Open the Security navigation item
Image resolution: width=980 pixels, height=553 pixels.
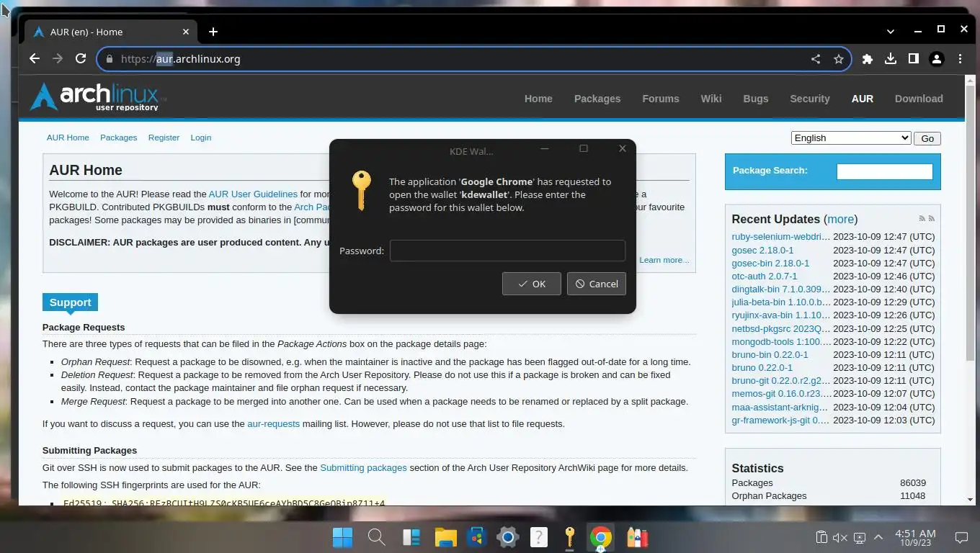(x=810, y=99)
